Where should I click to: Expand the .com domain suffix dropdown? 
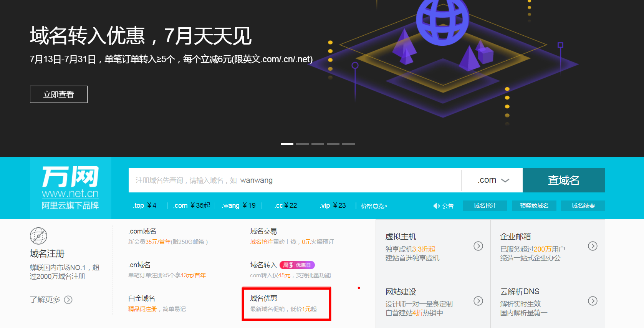pos(492,180)
